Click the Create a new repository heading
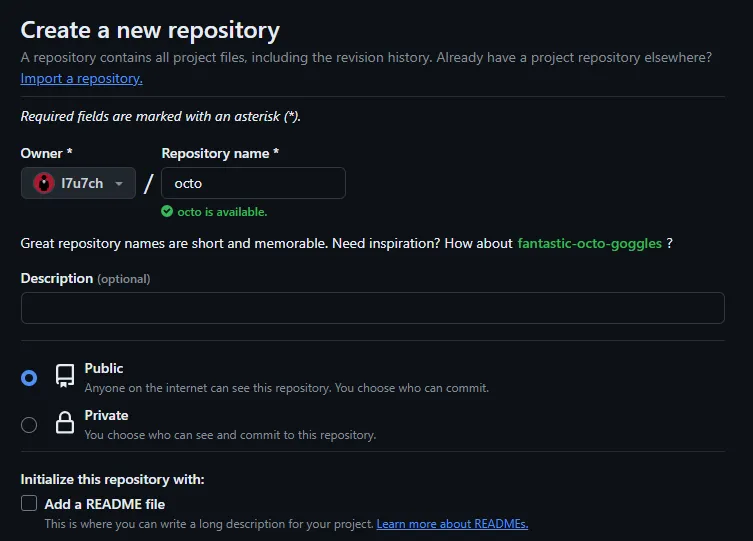 click(150, 30)
